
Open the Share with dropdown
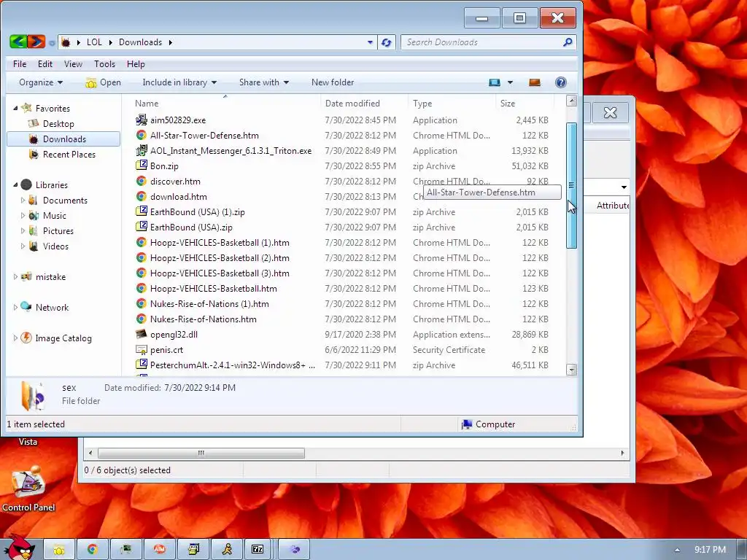[264, 82]
